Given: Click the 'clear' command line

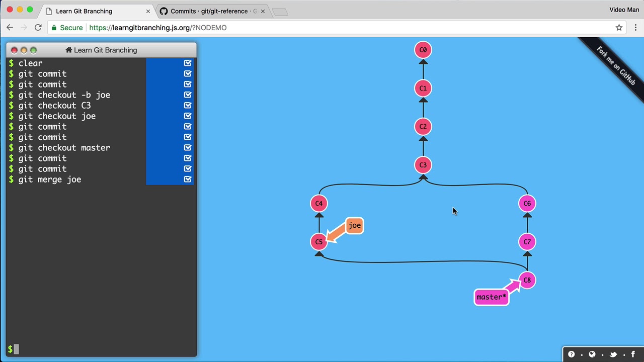Looking at the screenshot, I should tap(30, 63).
